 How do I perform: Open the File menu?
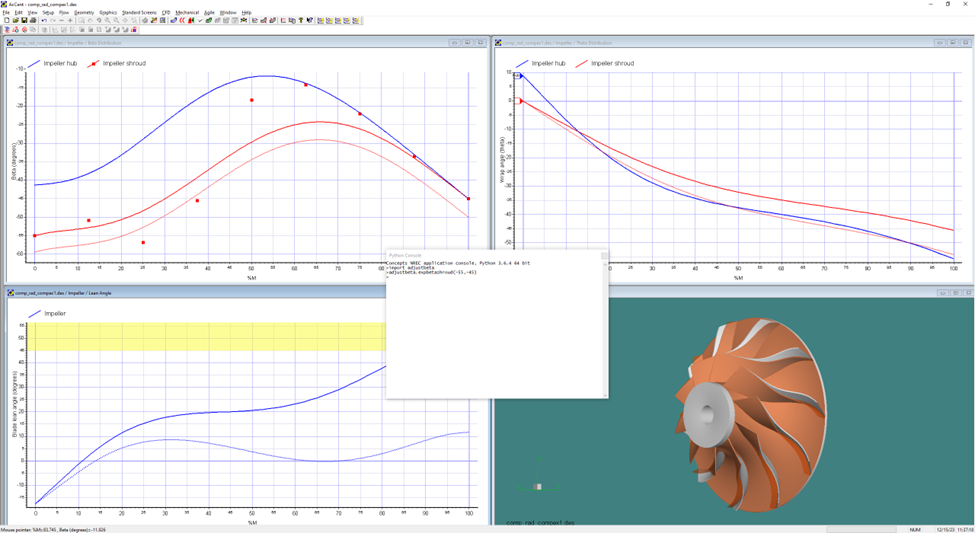tap(6, 12)
